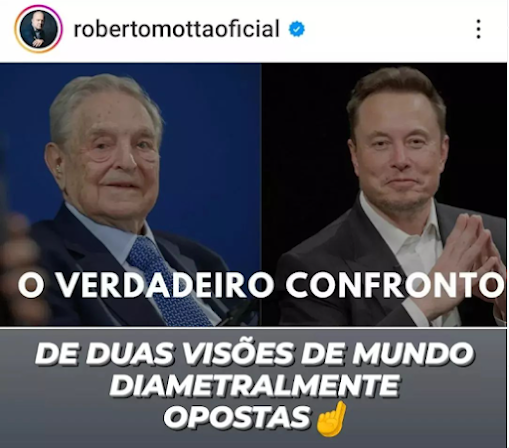Click the blue verified badge
The height and width of the screenshot is (448, 509).
296,29
